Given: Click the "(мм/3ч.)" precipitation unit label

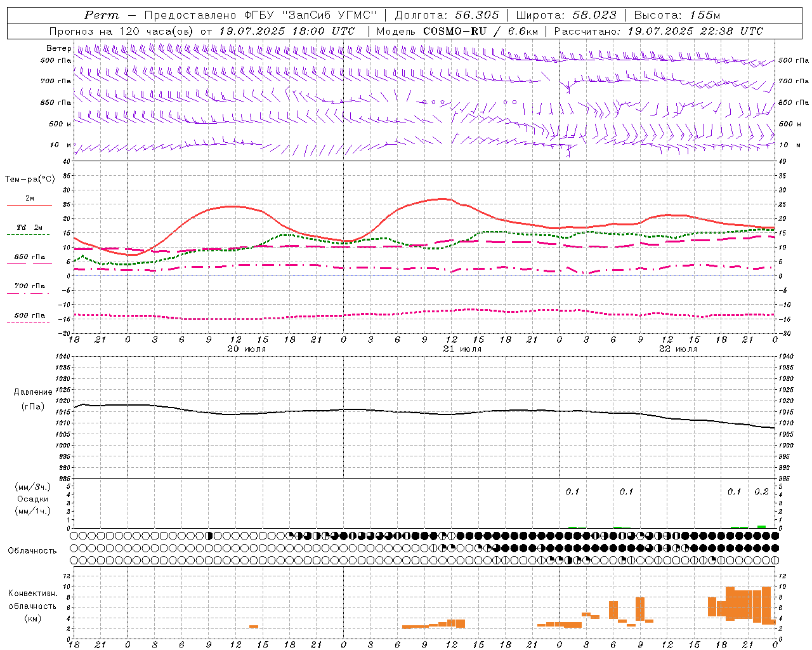Looking at the screenshot, I should click(33, 487).
